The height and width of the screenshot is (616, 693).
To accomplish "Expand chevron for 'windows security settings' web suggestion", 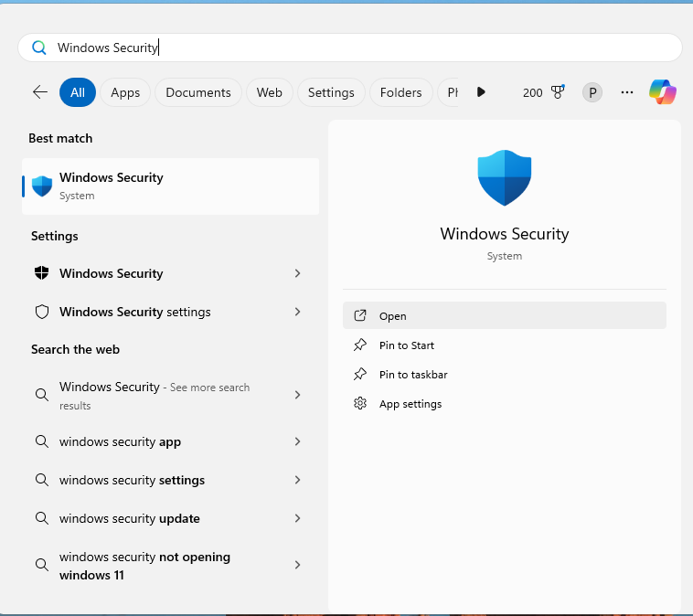I will pyautogui.click(x=297, y=480).
